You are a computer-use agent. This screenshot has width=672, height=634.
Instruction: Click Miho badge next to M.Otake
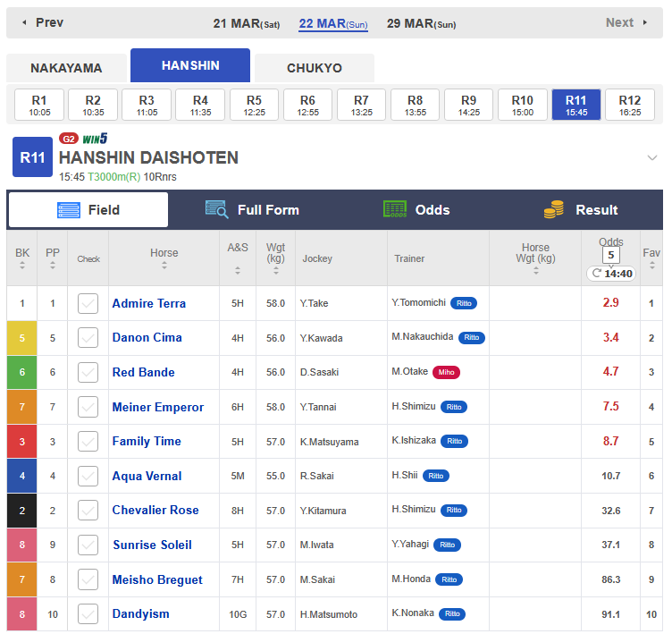coord(446,372)
